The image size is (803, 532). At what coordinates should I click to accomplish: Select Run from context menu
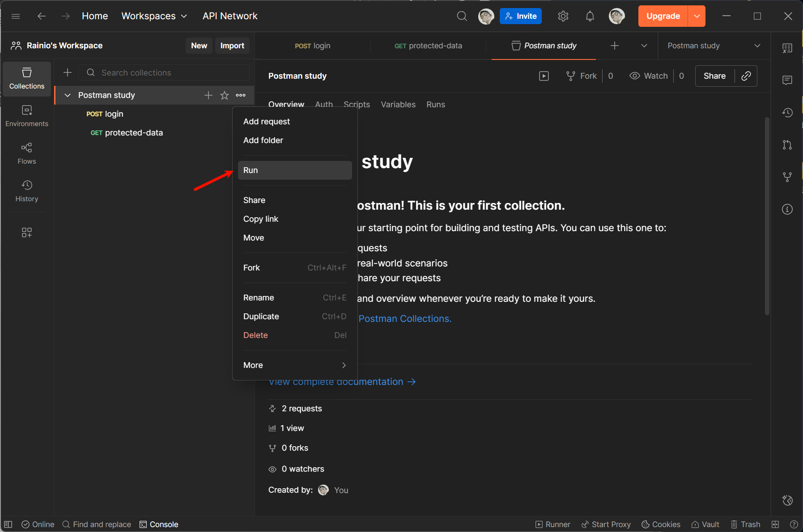tap(295, 170)
